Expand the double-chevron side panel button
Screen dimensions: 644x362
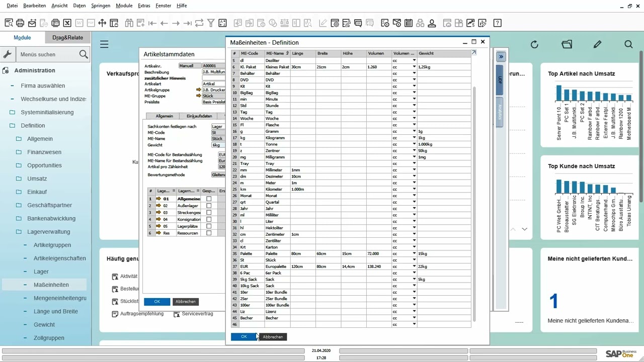(501, 57)
